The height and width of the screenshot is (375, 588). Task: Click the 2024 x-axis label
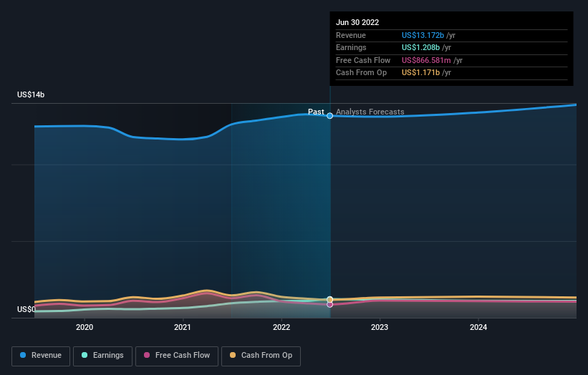[478, 327]
